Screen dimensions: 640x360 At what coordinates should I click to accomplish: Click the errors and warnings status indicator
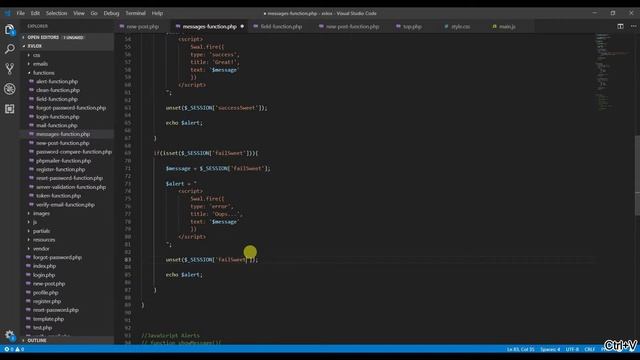point(14,349)
